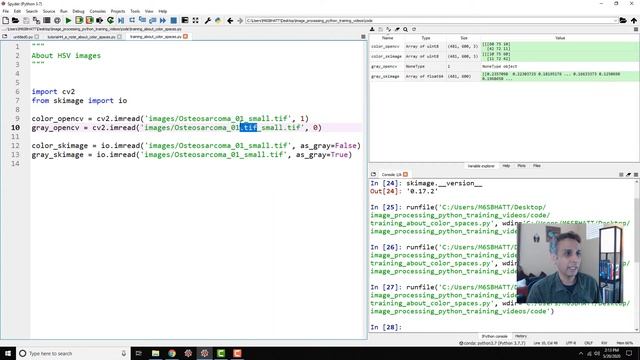Click the Forward arrow in toolbar
This screenshot has height=360, width=640.
point(240,20)
